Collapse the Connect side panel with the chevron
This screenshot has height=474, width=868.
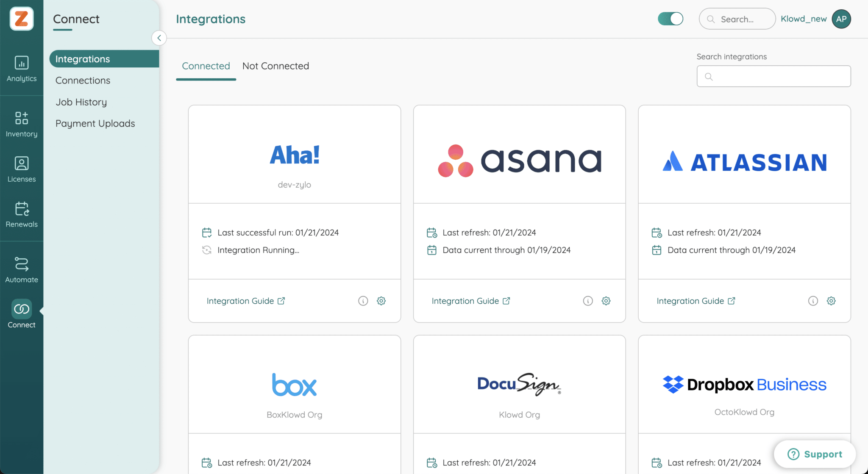(159, 38)
